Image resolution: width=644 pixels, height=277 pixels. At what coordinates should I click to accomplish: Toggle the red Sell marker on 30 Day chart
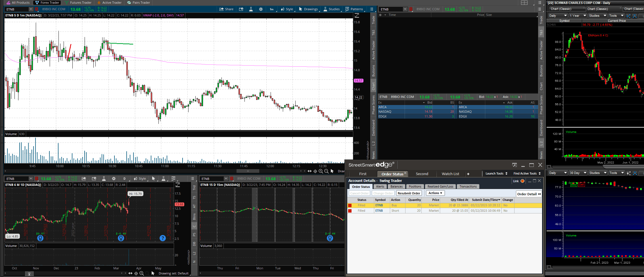click(581, 184)
